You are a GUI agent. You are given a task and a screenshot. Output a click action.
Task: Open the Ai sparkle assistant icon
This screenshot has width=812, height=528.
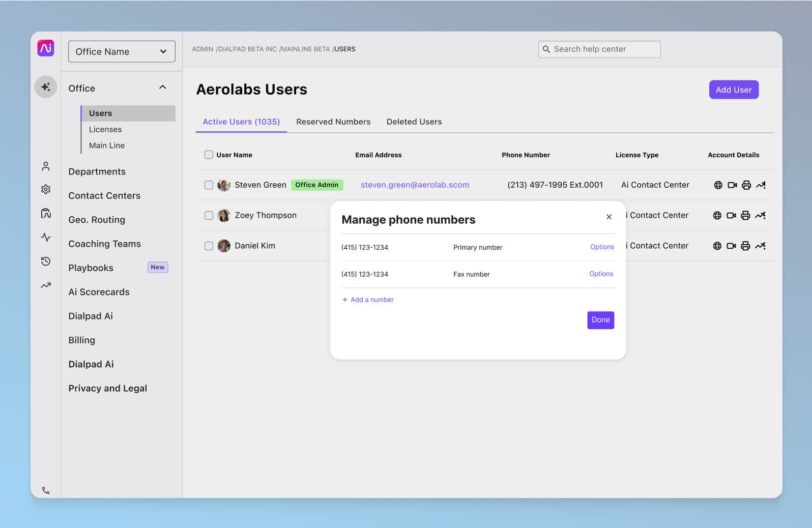pyautogui.click(x=46, y=87)
